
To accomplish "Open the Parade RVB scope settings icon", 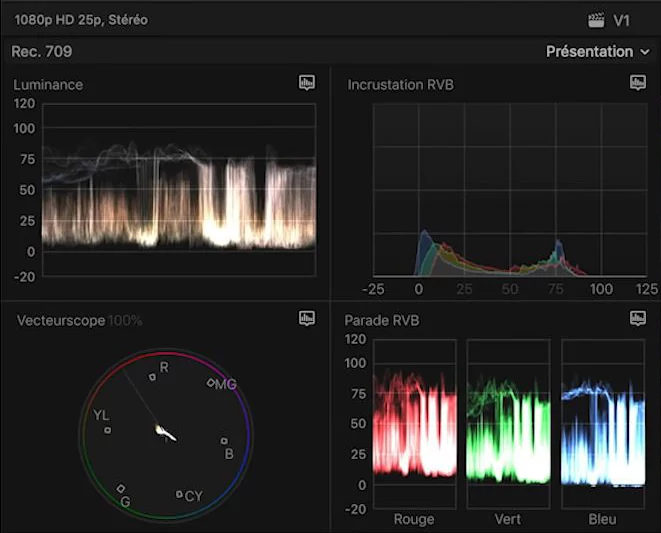I will pos(638,318).
